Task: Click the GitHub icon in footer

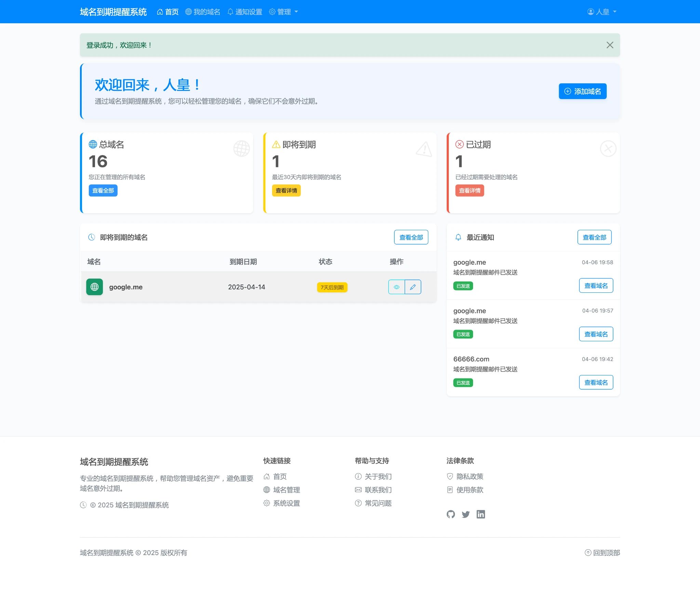Action: 451,514
